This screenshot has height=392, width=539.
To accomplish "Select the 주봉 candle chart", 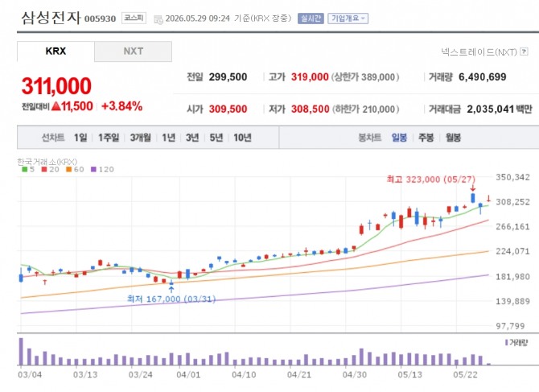I will pos(426,138).
